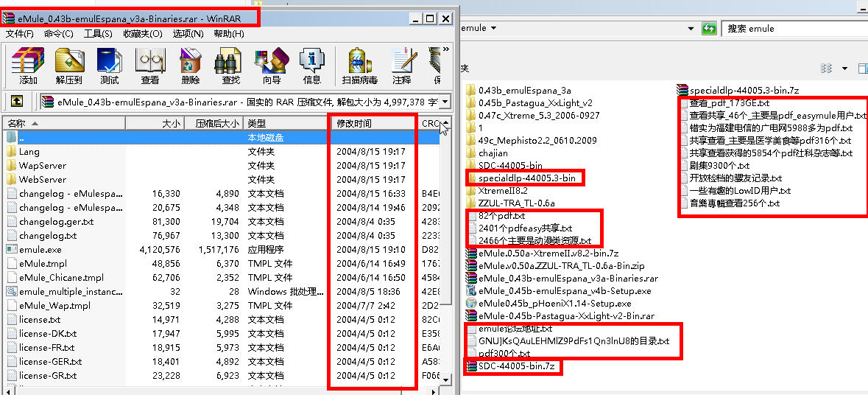The image size is (868, 395).
Task: Click the Test (测试) toolbar icon
Action: (x=109, y=66)
